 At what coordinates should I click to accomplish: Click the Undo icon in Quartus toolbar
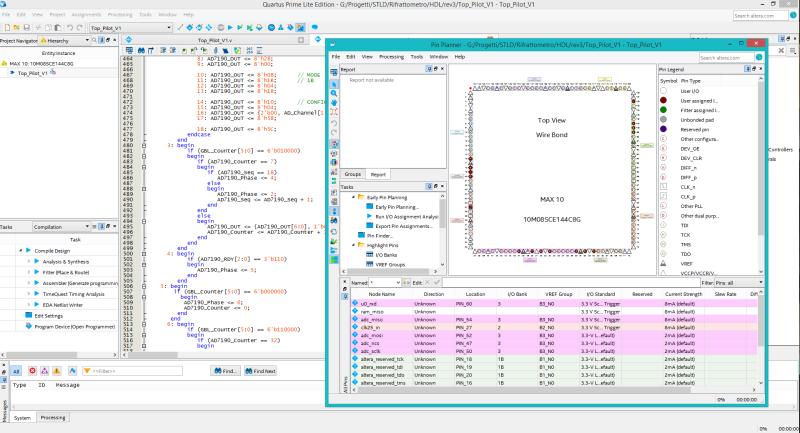[70, 28]
